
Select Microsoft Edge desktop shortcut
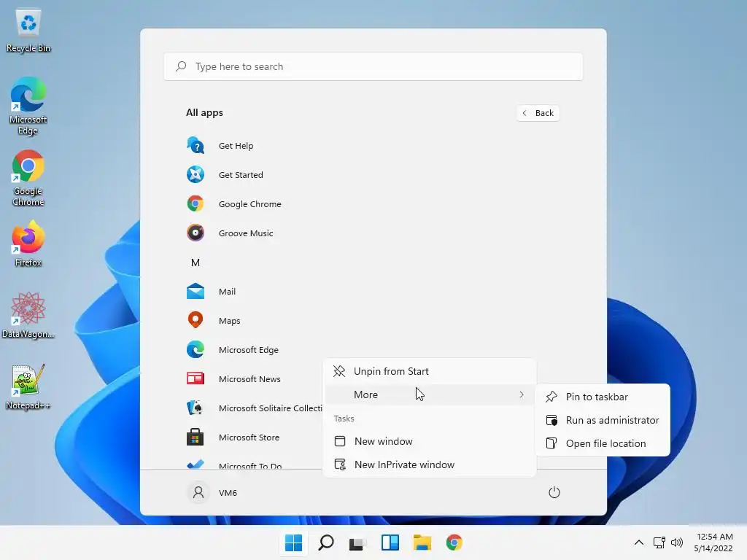click(28, 106)
